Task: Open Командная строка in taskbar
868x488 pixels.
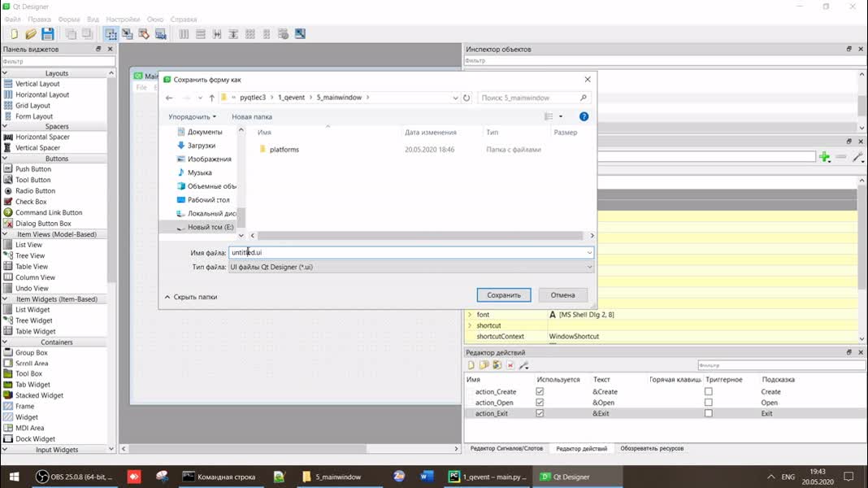Action: click(x=219, y=477)
